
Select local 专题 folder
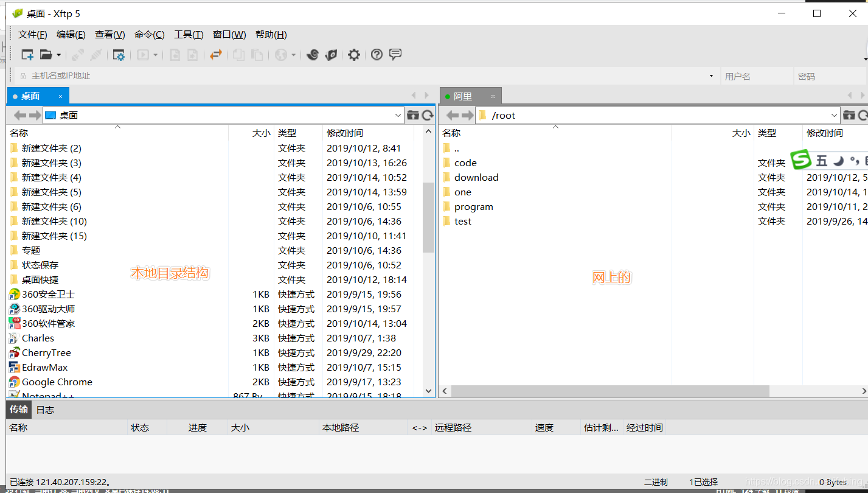(x=31, y=250)
